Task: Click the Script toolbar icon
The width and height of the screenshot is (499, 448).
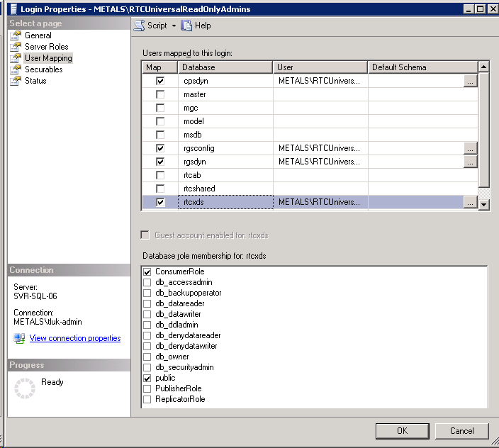Action: [140, 26]
